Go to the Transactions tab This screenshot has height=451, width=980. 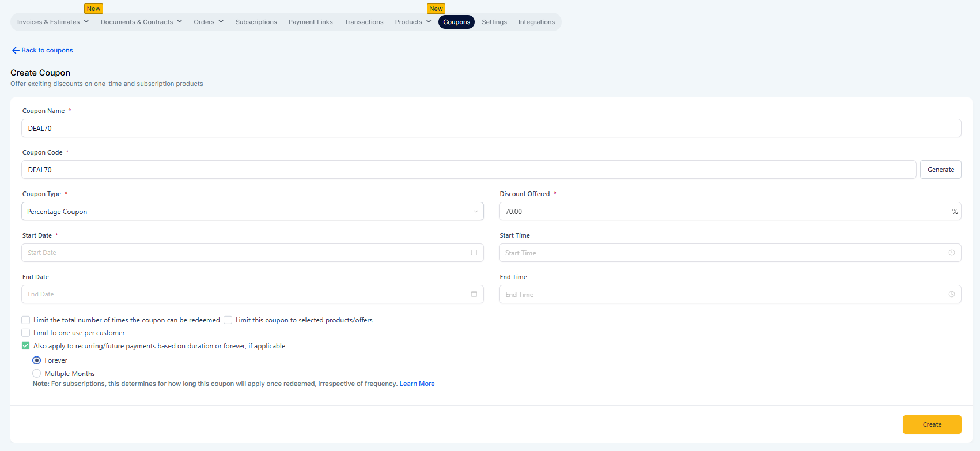(x=364, y=22)
